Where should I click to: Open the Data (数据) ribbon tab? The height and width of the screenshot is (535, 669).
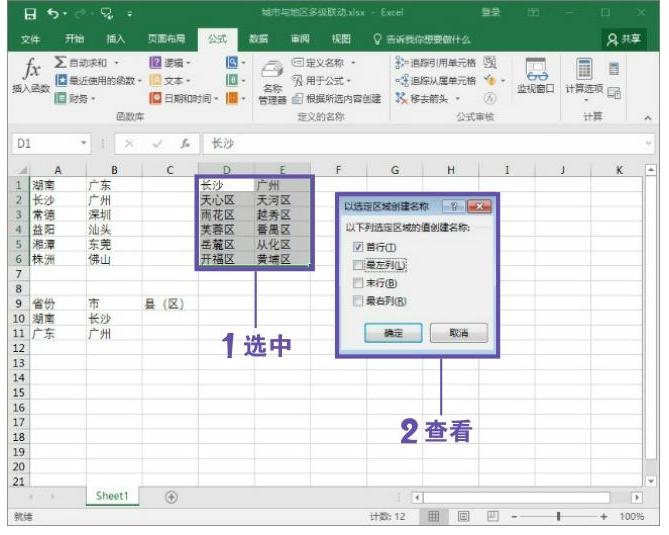tap(258, 39)
